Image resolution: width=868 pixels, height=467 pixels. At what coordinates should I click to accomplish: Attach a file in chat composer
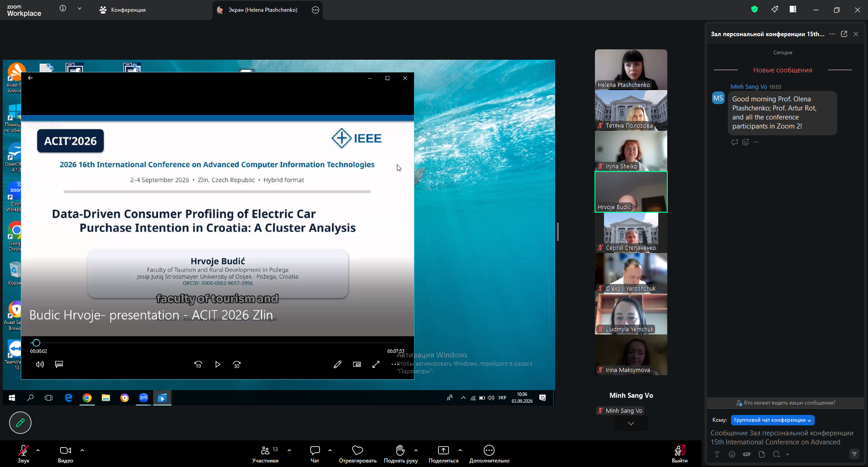point(762,454)
